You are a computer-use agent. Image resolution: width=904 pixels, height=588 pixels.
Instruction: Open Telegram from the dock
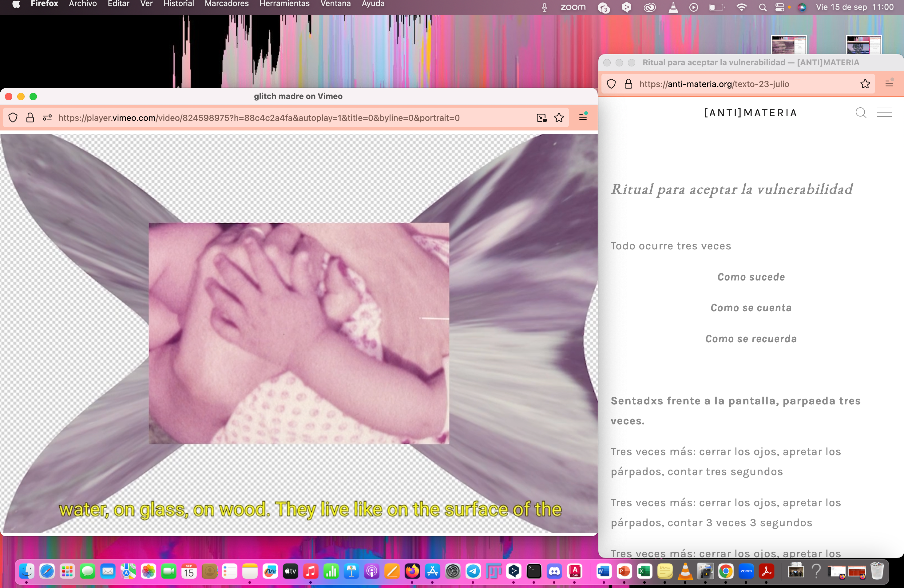click(473, 571)
